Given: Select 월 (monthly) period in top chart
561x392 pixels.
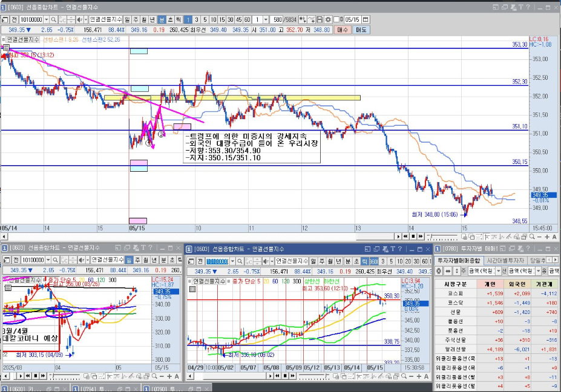Looking at the screenshot, I should click(x=144, y=20).
